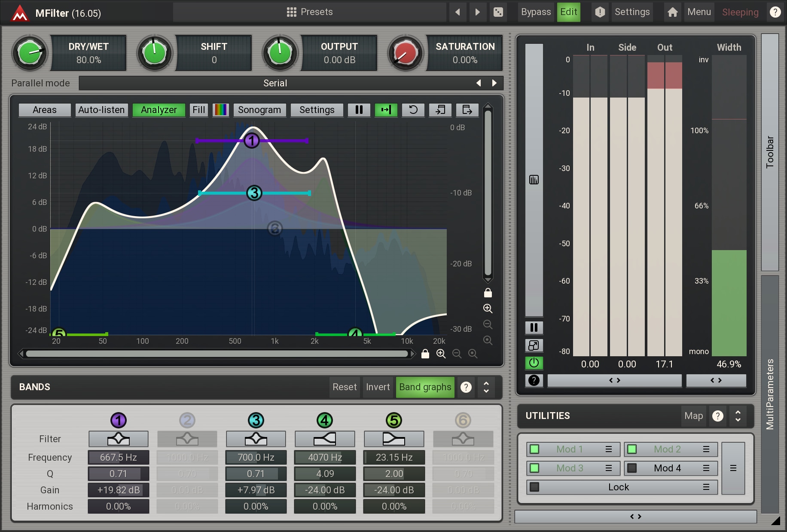Screen dimensions: 787x532
Task: Click the horizontal graph scrollbar
Action: point(217,354)
